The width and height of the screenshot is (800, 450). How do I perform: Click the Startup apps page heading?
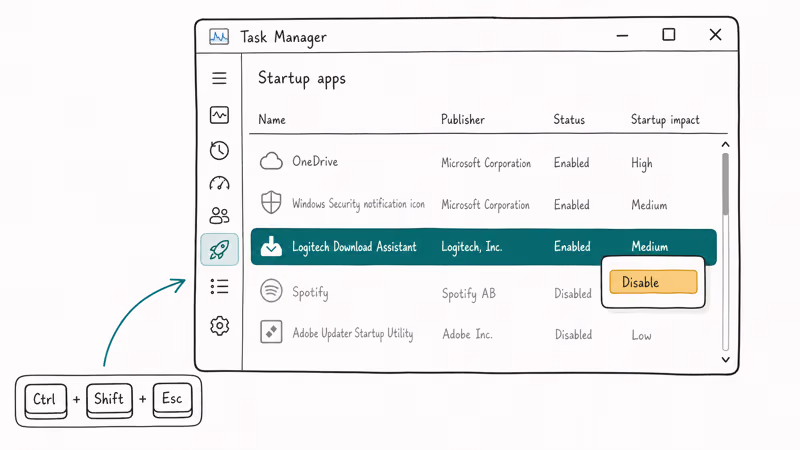302,79
